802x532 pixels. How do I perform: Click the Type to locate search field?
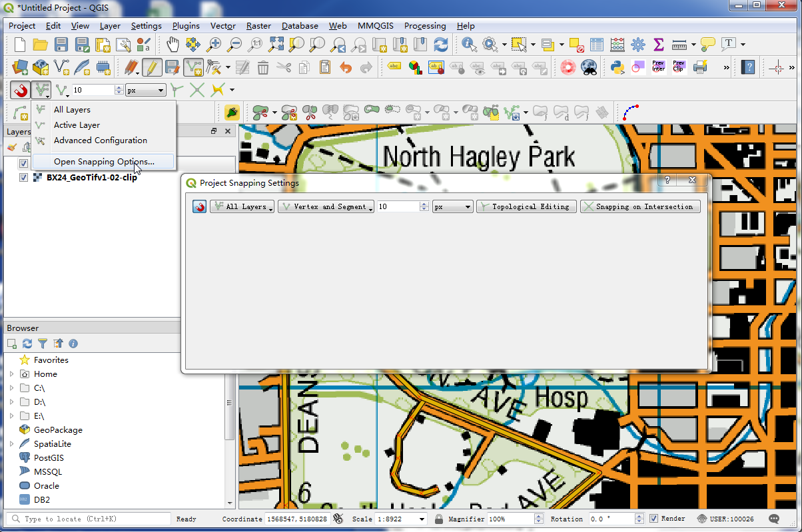pos(89,519)
